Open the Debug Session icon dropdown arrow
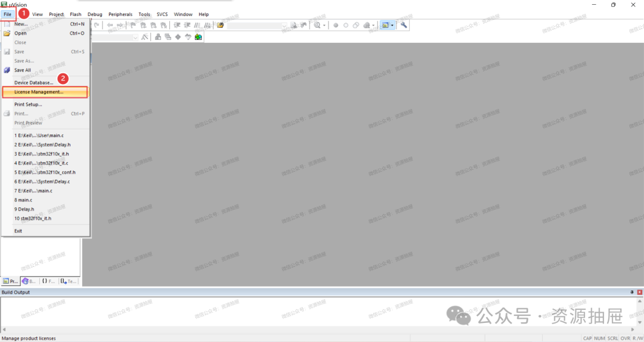 click(x=324, y=26)
